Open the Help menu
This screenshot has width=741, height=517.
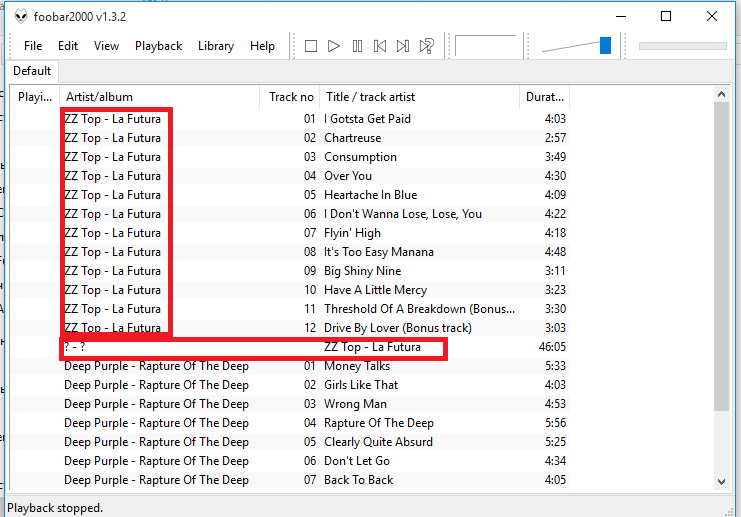click(x=262, y=46)
